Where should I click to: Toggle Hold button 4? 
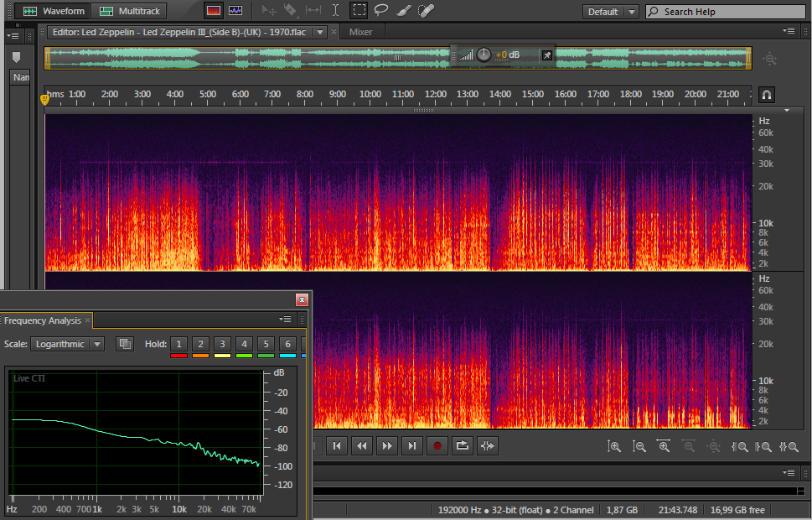point(244,344)
